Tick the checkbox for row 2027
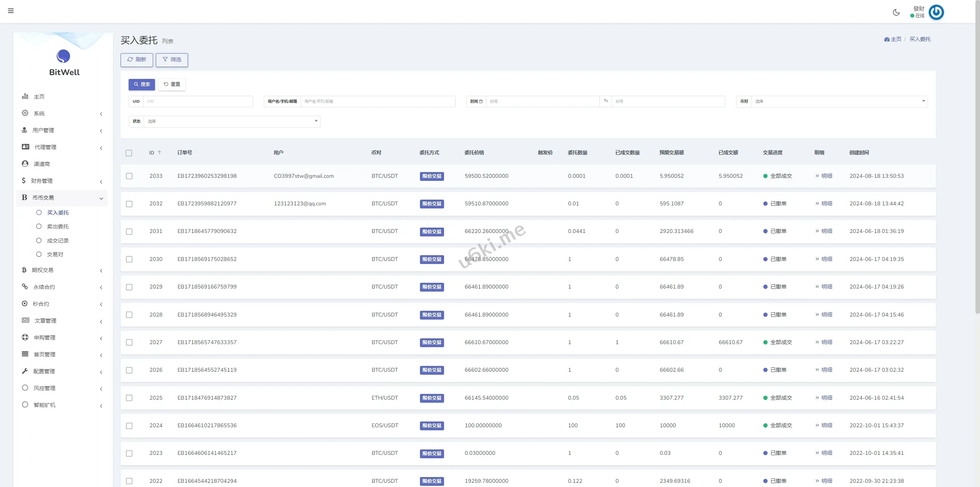This screenshot has width=980, height=487. 129,343
